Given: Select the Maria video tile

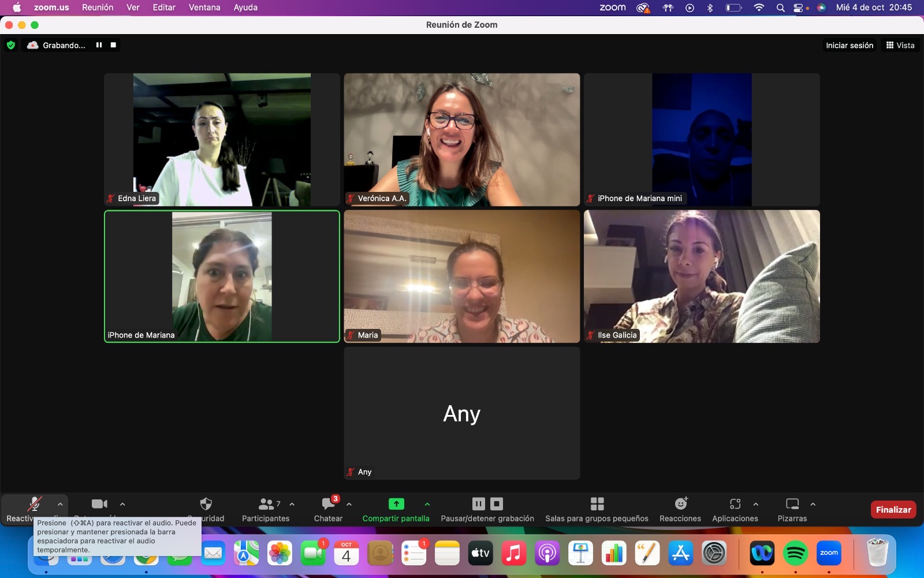Looking at the screenshot, I should click(x=462, y=276).
